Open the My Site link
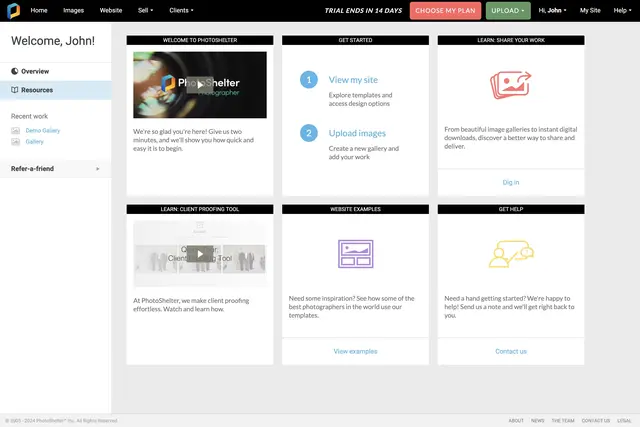 tap(590, 11)
